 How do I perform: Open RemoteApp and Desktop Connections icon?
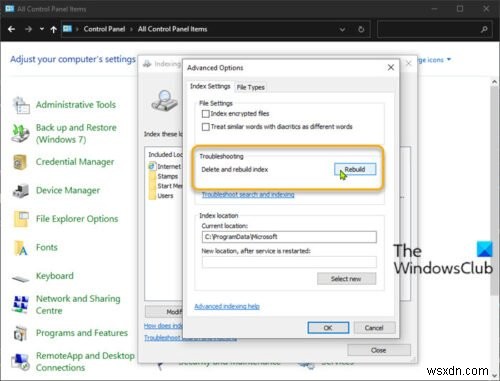(20, 362)
